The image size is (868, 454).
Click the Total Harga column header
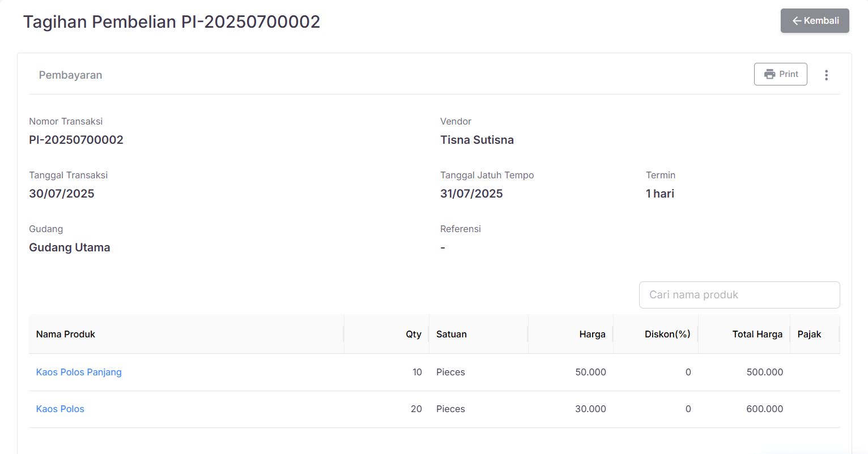[757, 334]
